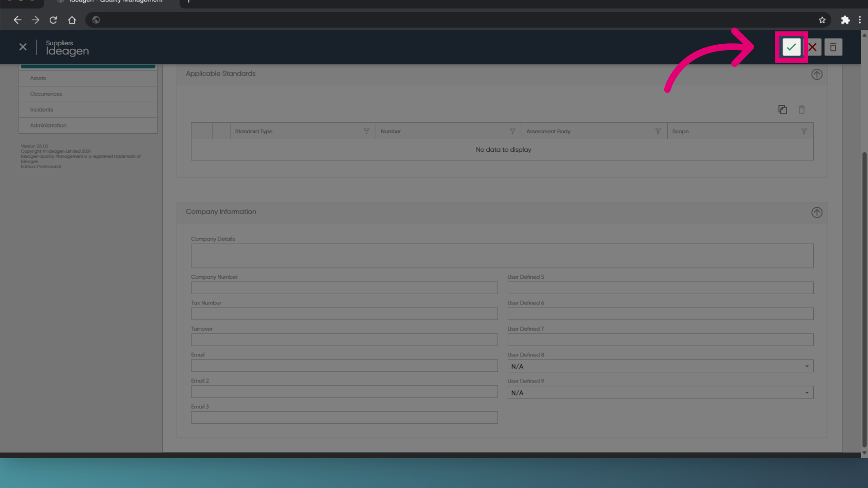Open the browser three-dot menu
This screenshot has width=868, height=488.
click(x=860, y=20)
